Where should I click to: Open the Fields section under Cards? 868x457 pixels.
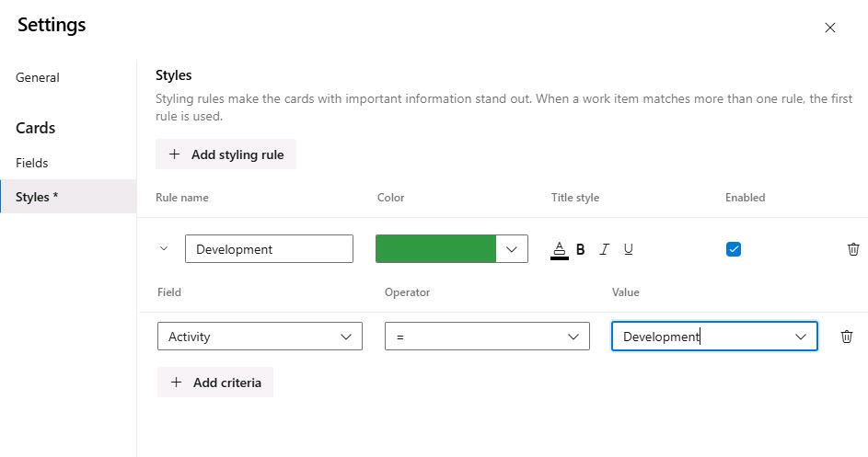pos(32,163)
